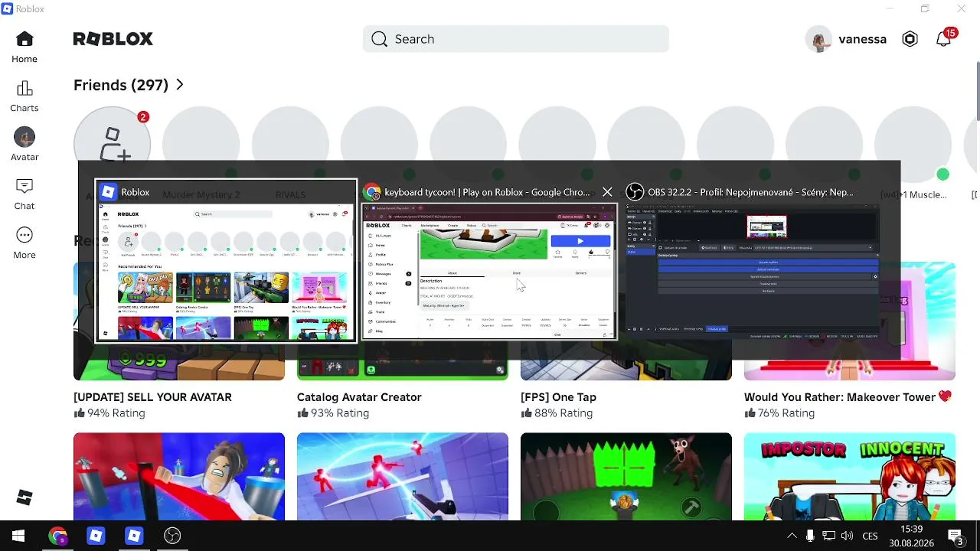
Task: Switch to keyboard tycoon Chrome window preview
Action: [489, 261]
